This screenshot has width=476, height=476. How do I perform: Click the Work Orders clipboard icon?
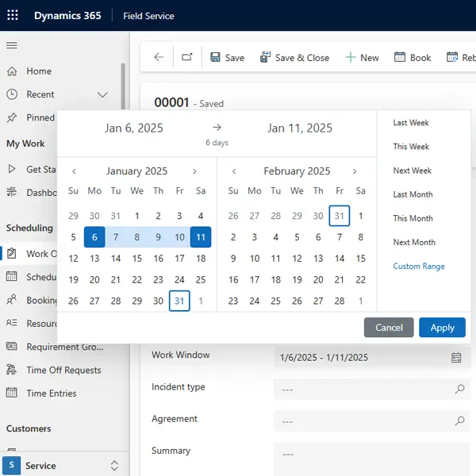coord(12,253)
